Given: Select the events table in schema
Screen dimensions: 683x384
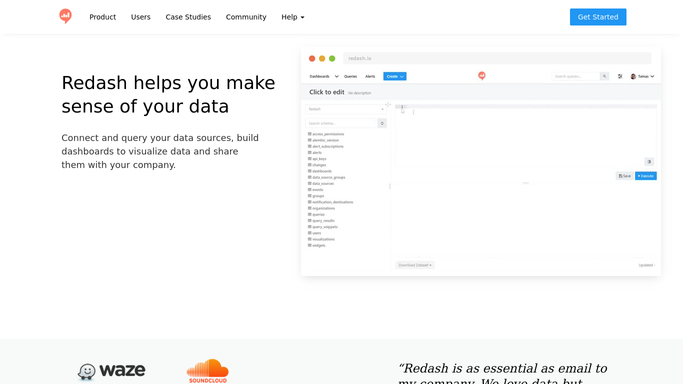Looking at the screenshot, I should (318, 190).
